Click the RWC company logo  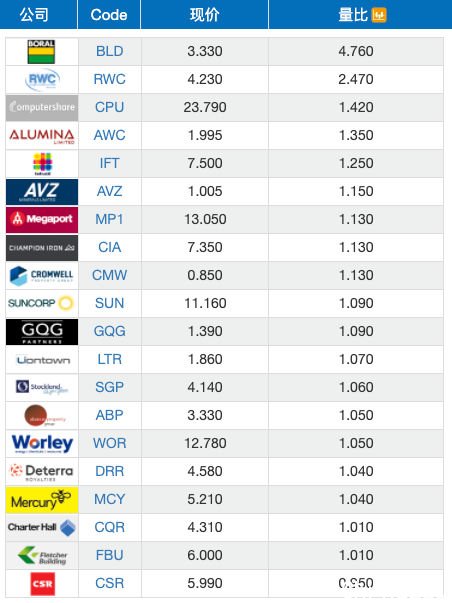pos(42,80)
